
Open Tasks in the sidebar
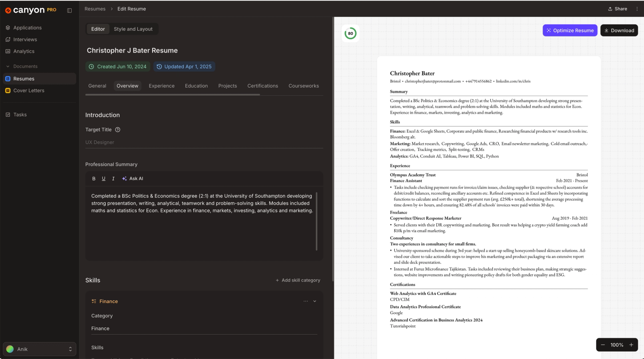[20, 115]
